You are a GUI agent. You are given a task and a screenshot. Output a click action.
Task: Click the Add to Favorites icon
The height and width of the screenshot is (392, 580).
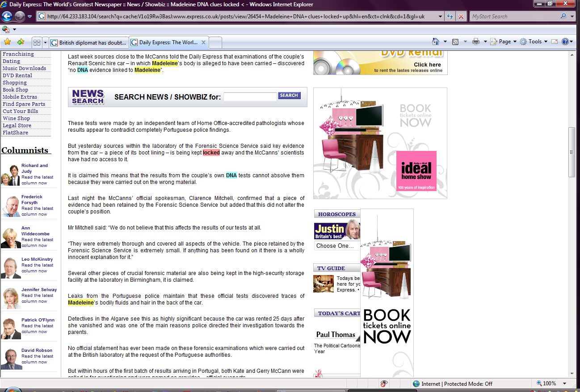tap(21, 42)
